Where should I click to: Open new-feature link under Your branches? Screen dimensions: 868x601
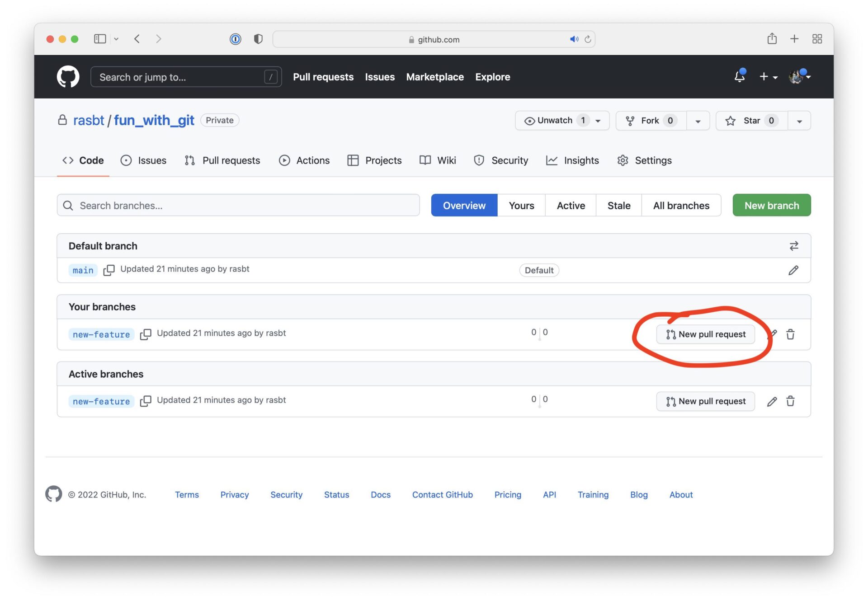pyautogui.click(x=101, y=334)
